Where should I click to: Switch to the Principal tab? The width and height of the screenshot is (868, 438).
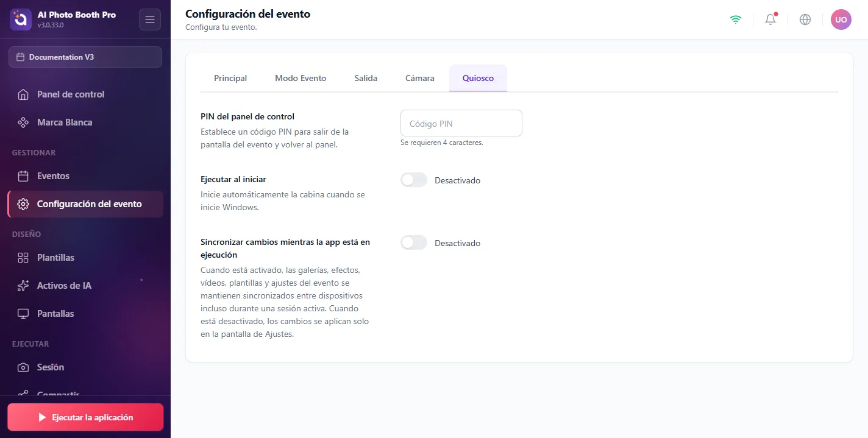click(230, 78)
